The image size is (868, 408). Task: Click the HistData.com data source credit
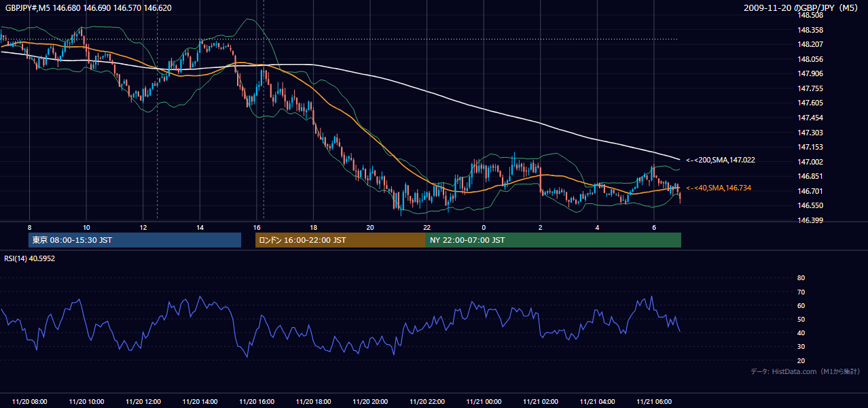pyautogui.click(x=806, y=371)
